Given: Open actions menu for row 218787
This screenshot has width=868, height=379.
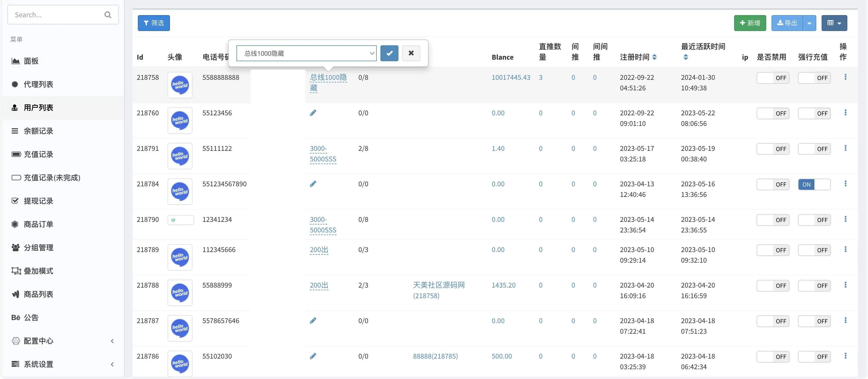Looking at the screenshot, I should (845, 320).
